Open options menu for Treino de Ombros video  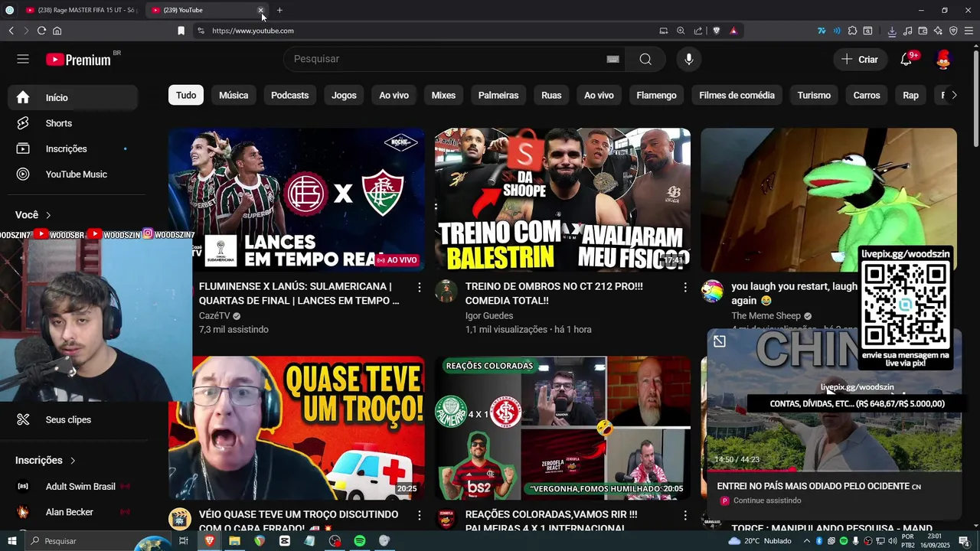coord(685,287)
